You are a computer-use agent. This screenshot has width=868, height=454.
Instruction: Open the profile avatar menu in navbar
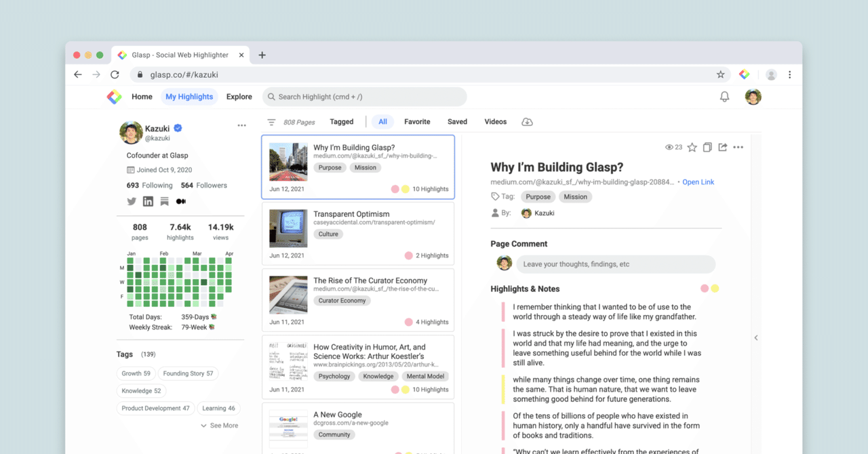coord(753,97)
